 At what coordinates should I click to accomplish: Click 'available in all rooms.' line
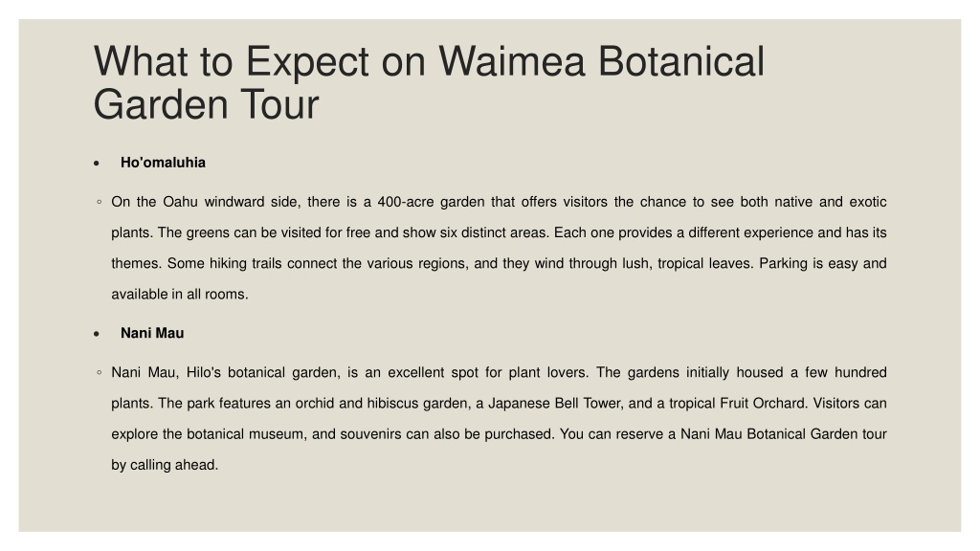180,294
